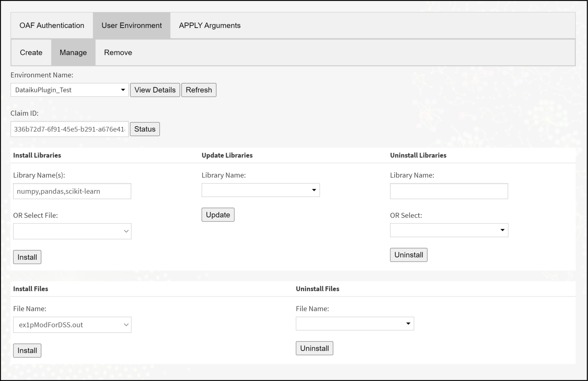The height and width of the screenshot is (381, 588).
Task: Click the Claim ID input field
Action: point(69,129)
